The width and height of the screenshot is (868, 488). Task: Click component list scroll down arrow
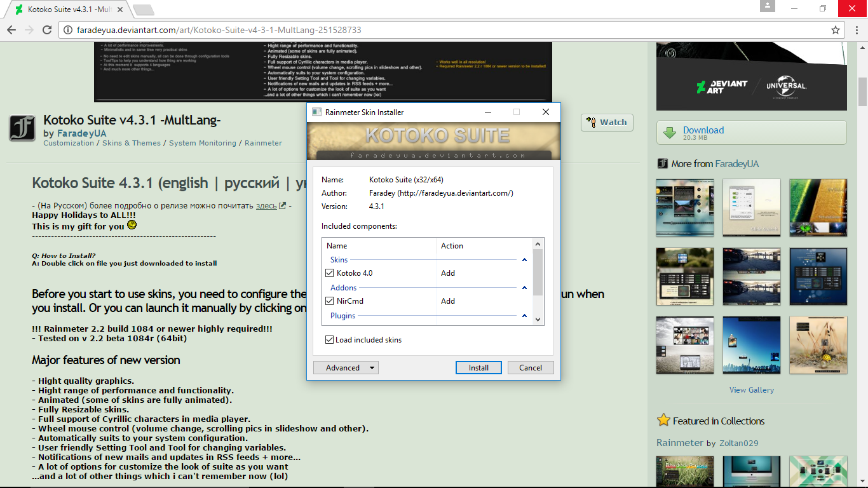pyautogui.click(x=538, y=320)
